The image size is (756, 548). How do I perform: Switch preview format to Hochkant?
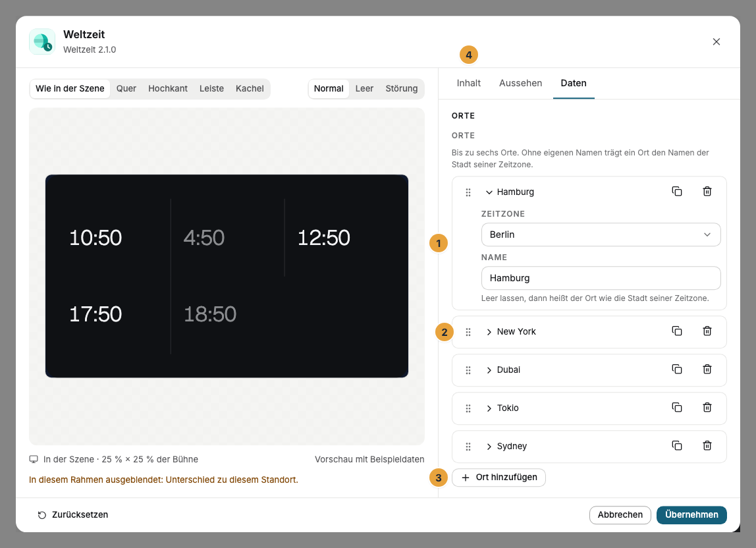coord(168,89)
